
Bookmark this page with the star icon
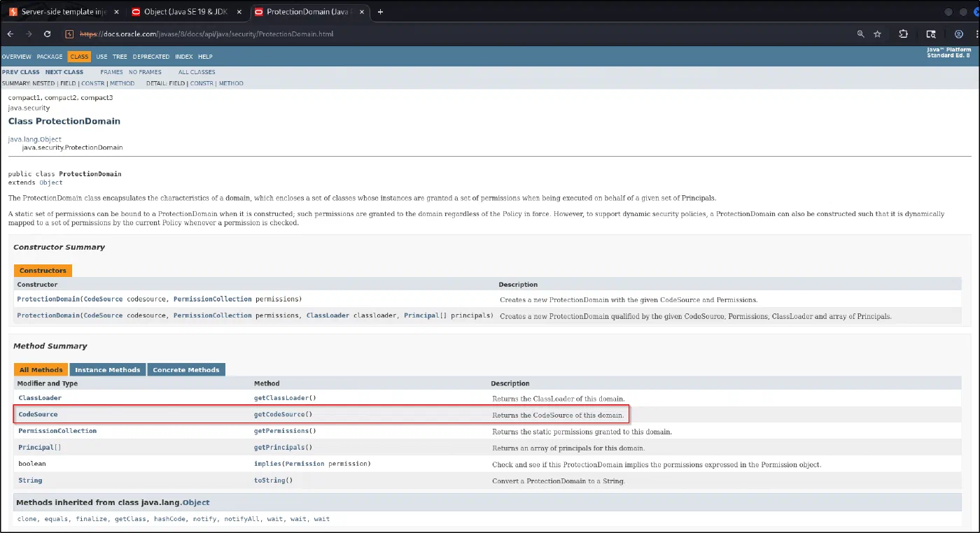(878, 34)
